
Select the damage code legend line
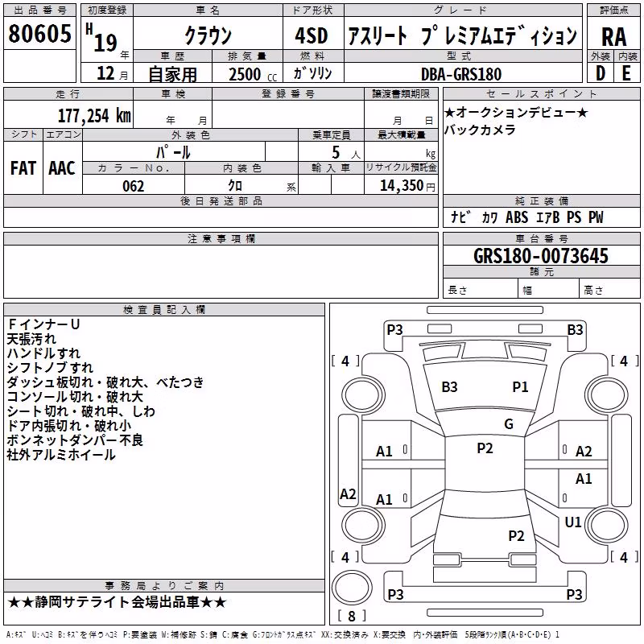(283, 635)
